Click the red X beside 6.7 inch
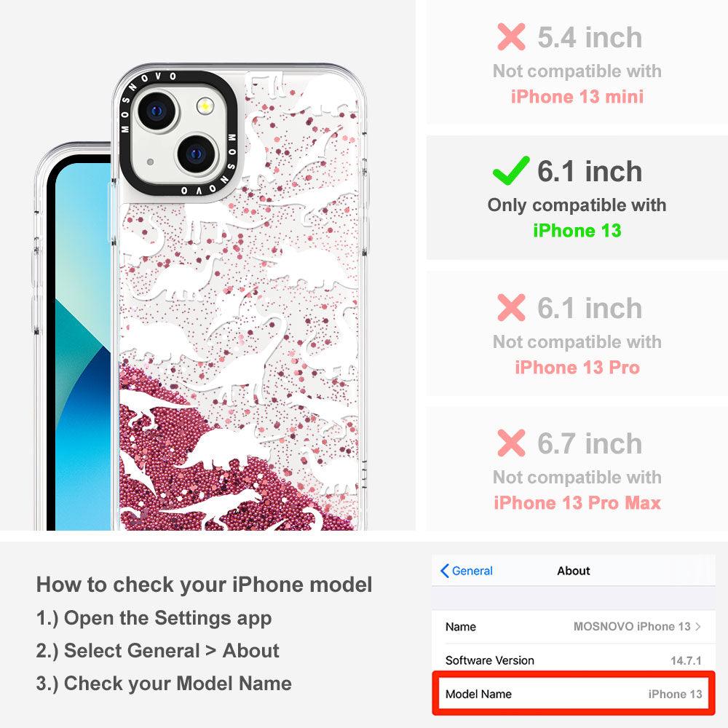The image size is (728, 728). coord(511,443)
